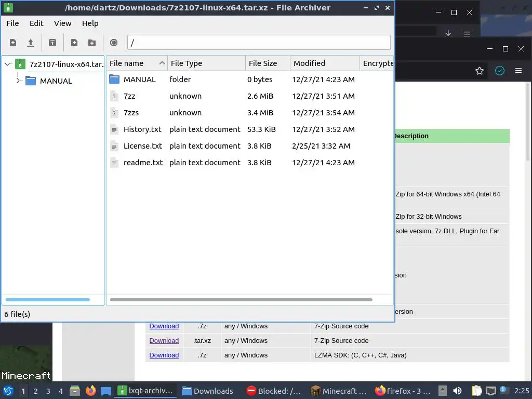The image size is (532, 399).
Task: Select the MANUAL folder icon in file list
Action: point(114,79)
